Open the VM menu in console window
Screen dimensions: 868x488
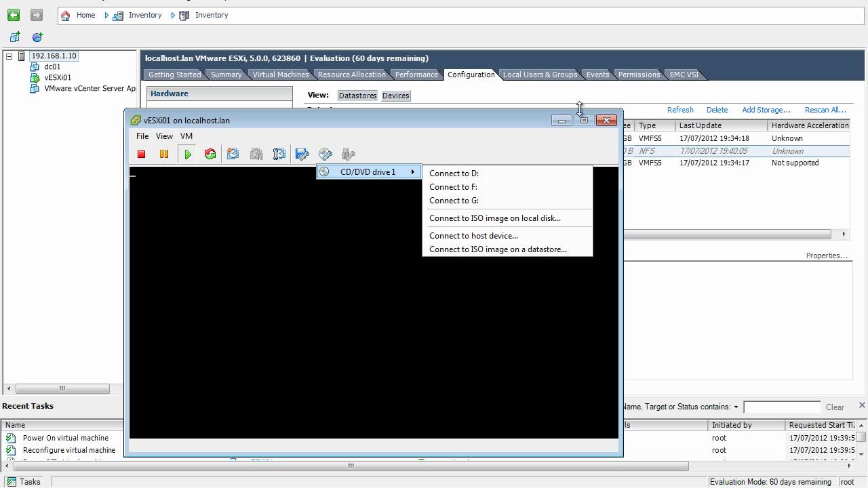point(186,136)
